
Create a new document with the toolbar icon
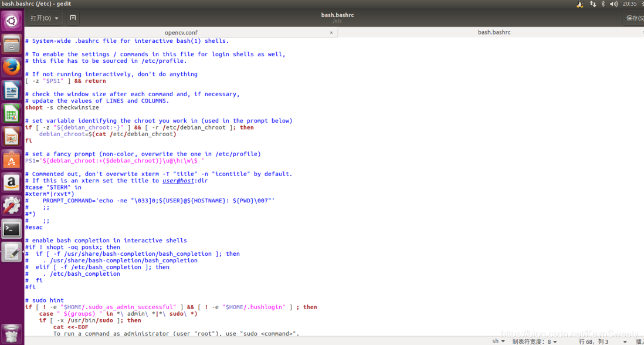click(73, 18)
